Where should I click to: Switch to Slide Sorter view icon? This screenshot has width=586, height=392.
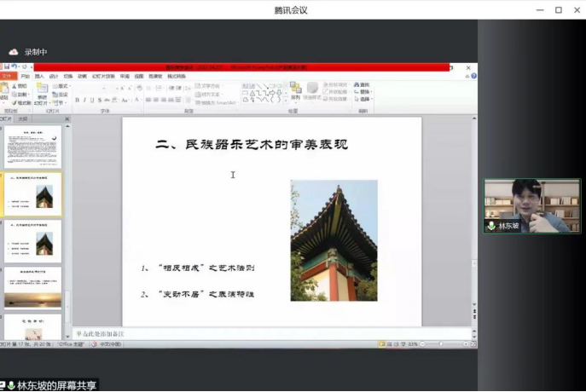389,344
